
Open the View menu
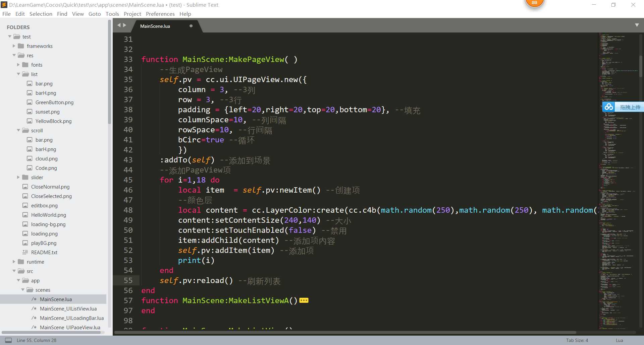pos(78,14)
